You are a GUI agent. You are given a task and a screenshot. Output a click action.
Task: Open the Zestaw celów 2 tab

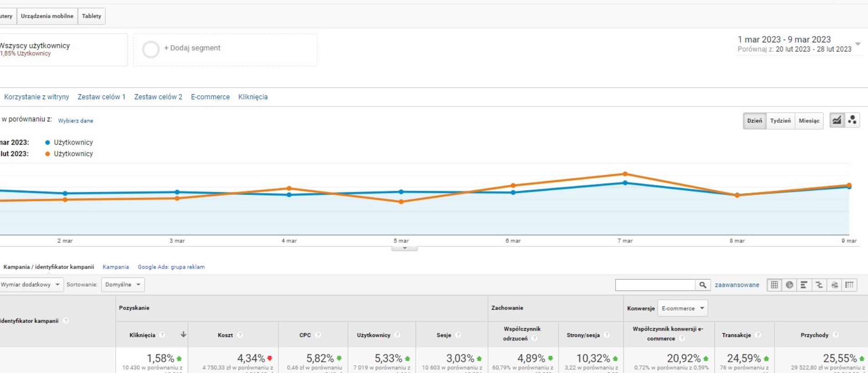(158, 97)
